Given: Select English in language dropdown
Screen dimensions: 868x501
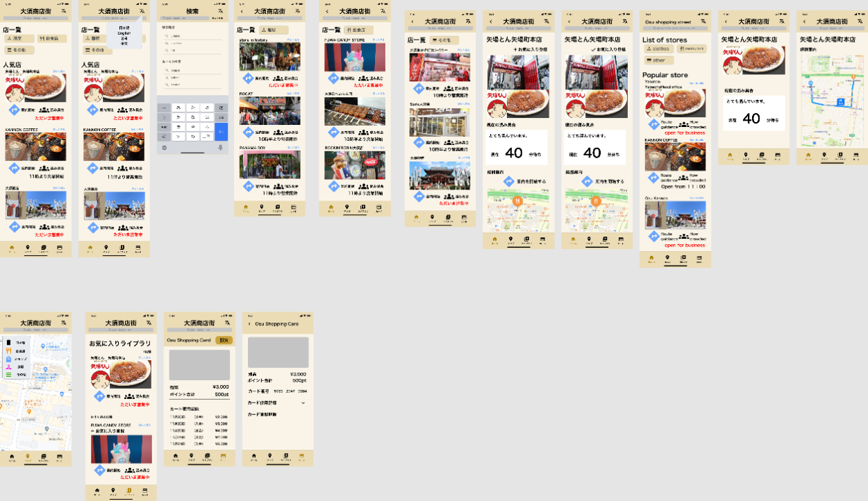Looking at the screenshot, I should 124,33.
